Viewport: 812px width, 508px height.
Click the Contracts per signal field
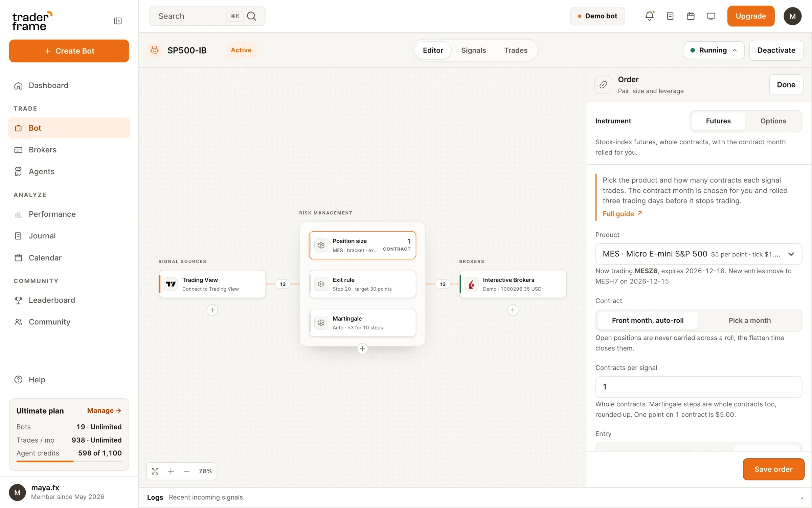point(699,387)
